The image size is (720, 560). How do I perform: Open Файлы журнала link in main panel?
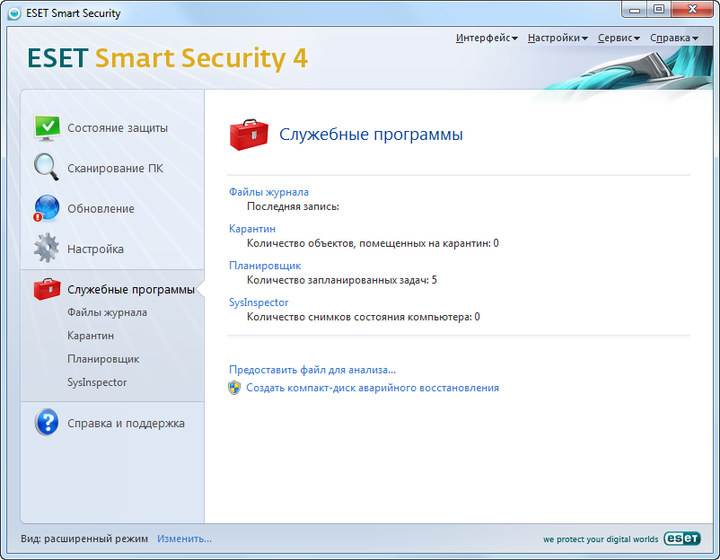click(269, 192)
